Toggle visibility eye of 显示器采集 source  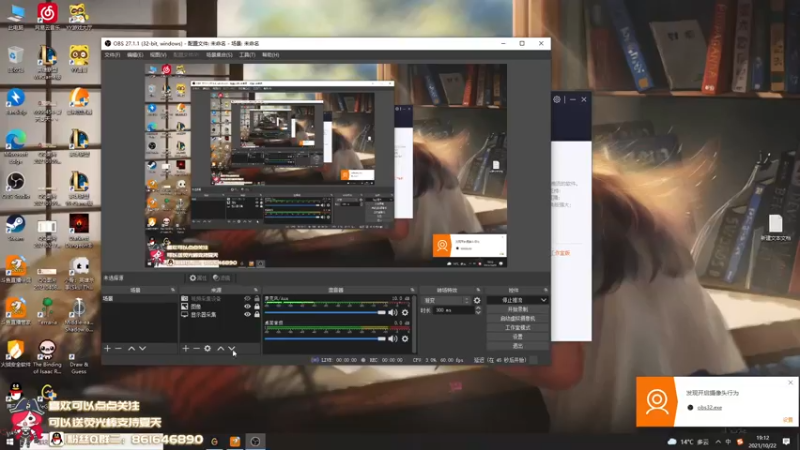(x=247, y=315)
